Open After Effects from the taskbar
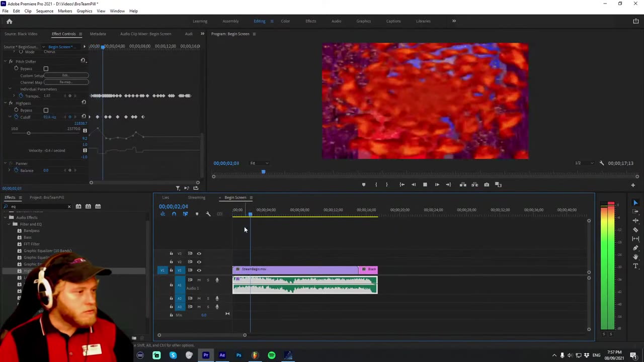Screen dimensions: 644x362 (x=222, y=355)
